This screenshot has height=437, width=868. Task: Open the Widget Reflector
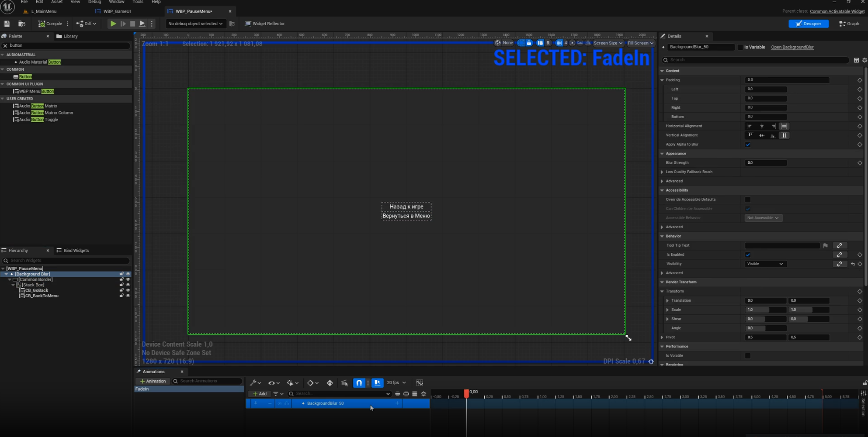pos(265,24)
